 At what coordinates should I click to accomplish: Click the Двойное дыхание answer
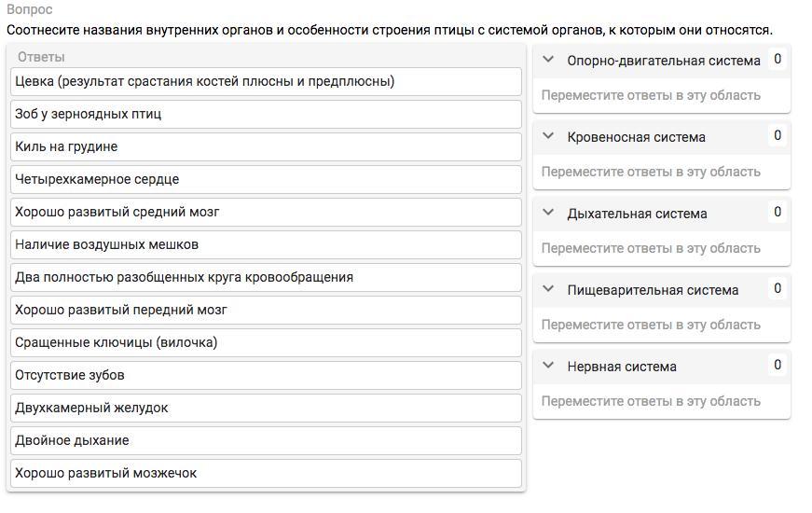click(266, 440)
